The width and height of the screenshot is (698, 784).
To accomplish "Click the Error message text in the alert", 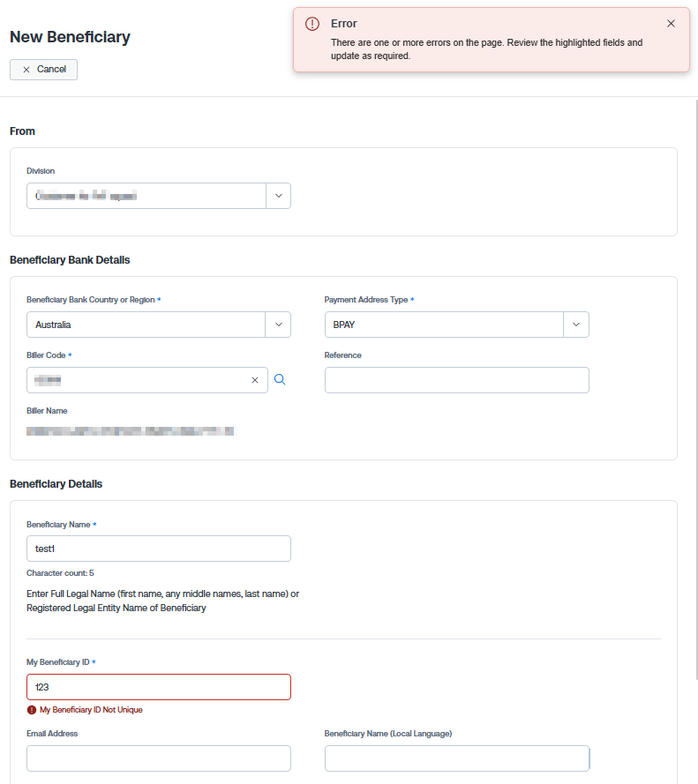I will (x=486, y=49).
